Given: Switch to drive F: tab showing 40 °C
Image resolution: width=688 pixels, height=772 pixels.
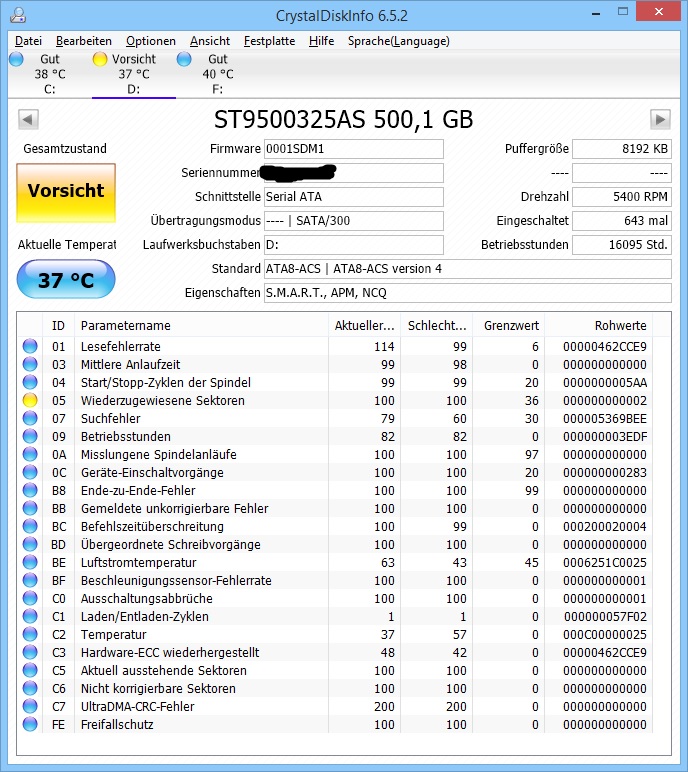Looking at the screenshot, I should pos(218,74).
